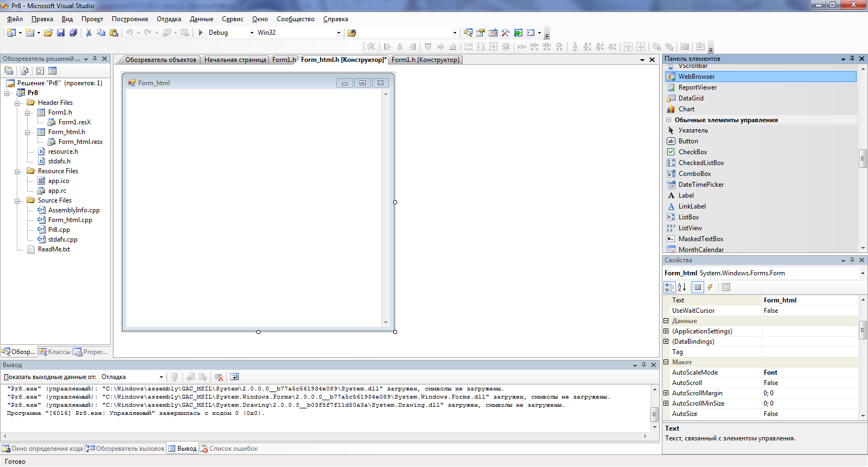Expand the (ApplicationSettings) property
Viewport: 868px width, 467px height.
pos(666,331)
